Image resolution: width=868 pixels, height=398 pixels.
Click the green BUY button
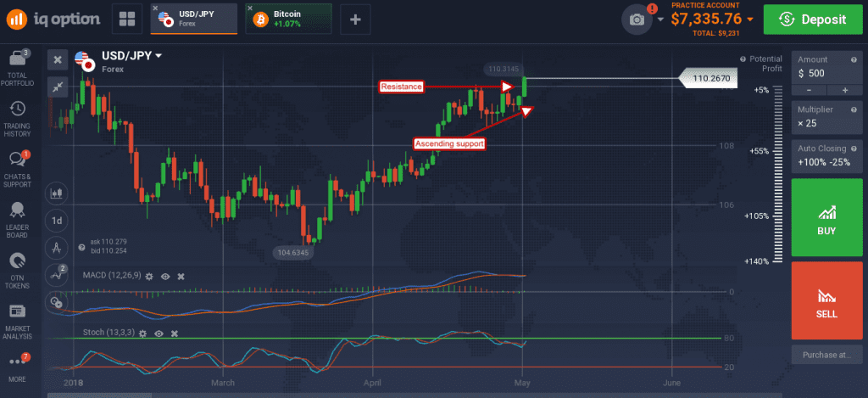pos(827,217)
